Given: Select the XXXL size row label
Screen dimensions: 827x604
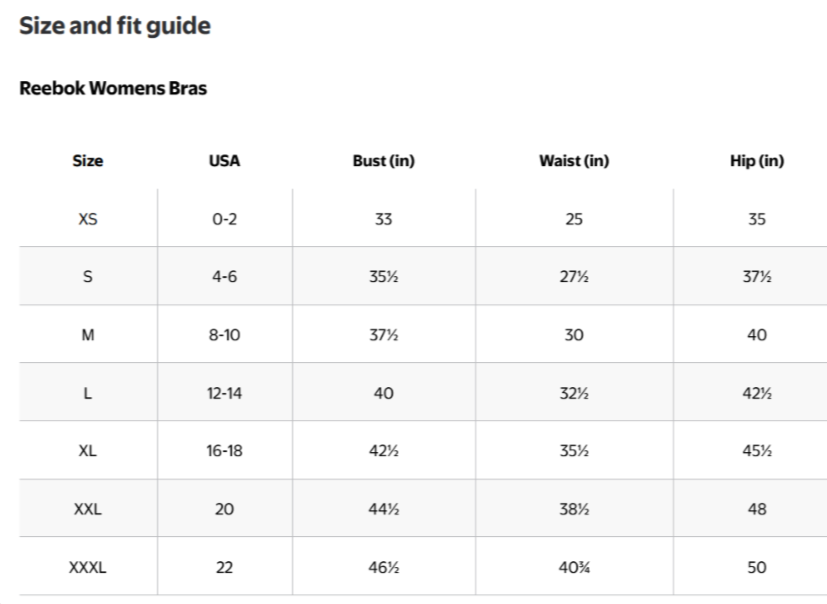Looking at the screenshot, I should tap(88, 567).
